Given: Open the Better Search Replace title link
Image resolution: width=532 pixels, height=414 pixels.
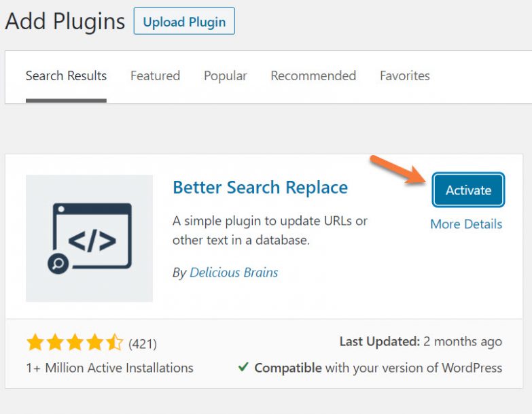Looking at the screenshot, I should (x=260, y=188).
